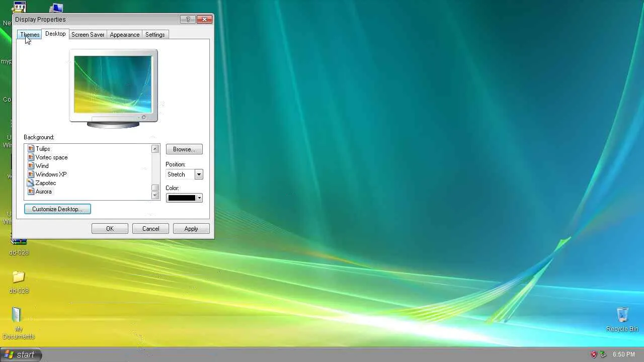Click the monitor wallpaper preview
Viewport: 644px width, 362px height.
113,84
